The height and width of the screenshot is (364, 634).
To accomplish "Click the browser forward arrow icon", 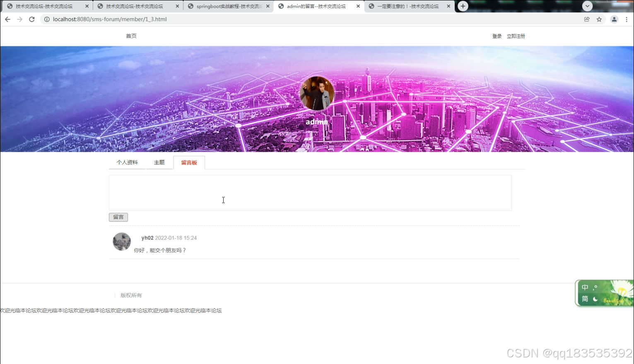I will 19,19.
